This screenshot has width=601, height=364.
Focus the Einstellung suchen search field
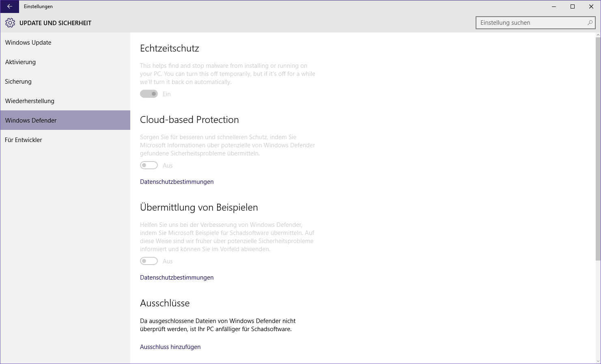click(x=535, y=23)
